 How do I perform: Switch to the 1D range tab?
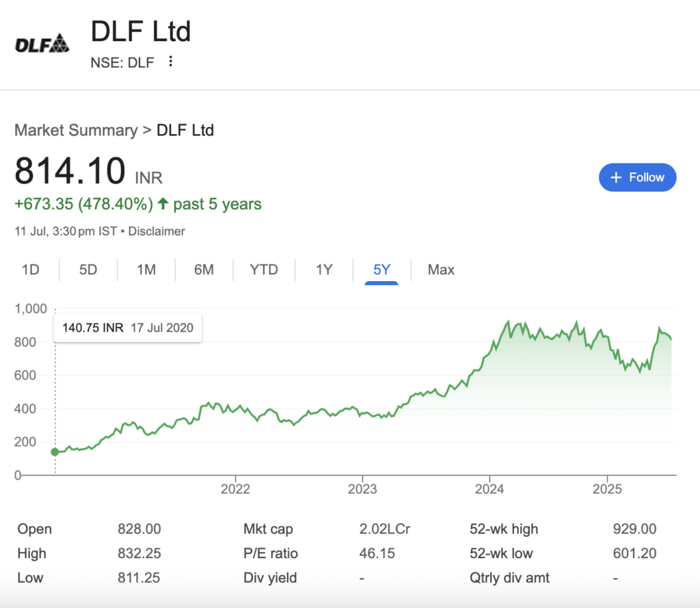pyautogui.click(x=31, y=270)
